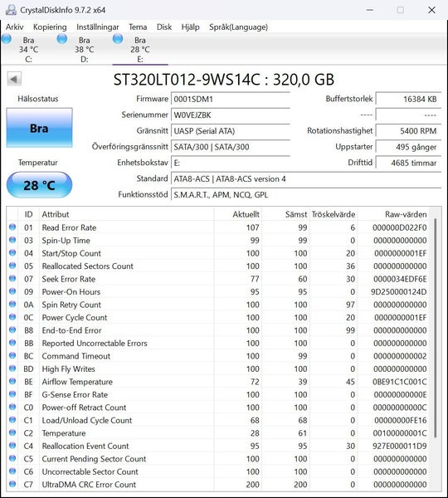The width and height of the screenshot is (448, 498).
Task: Click status dot of Command Timeout row
Action: (x=12, y=356)
